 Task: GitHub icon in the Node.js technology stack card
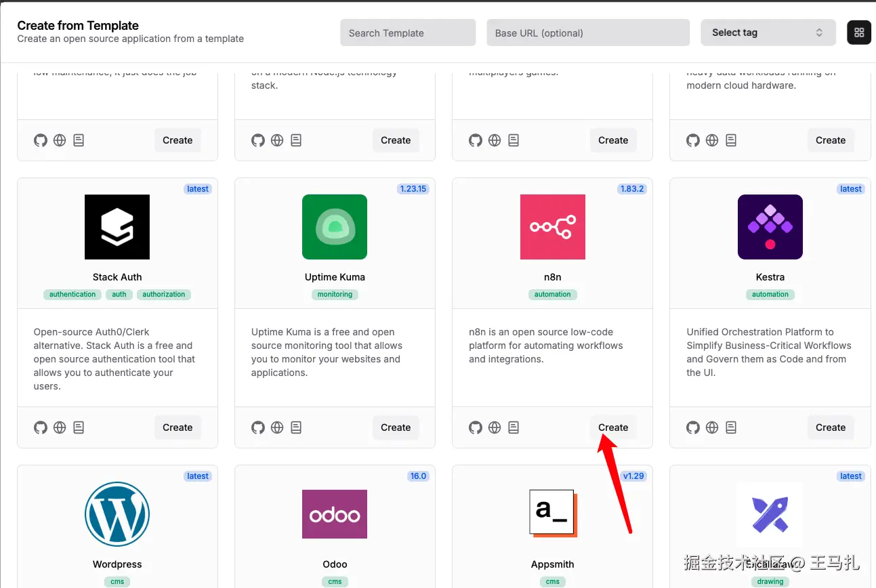[258, 140]
